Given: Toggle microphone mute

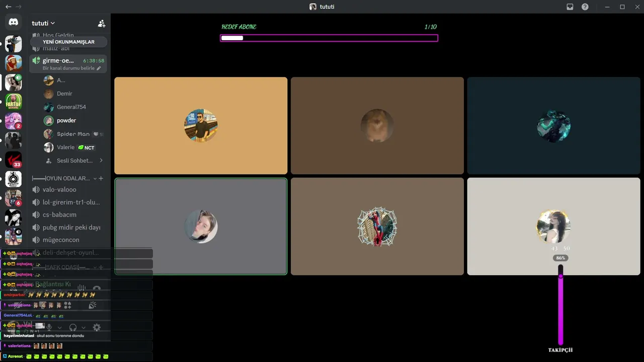Looking at the screenshot, I should 49,327.
